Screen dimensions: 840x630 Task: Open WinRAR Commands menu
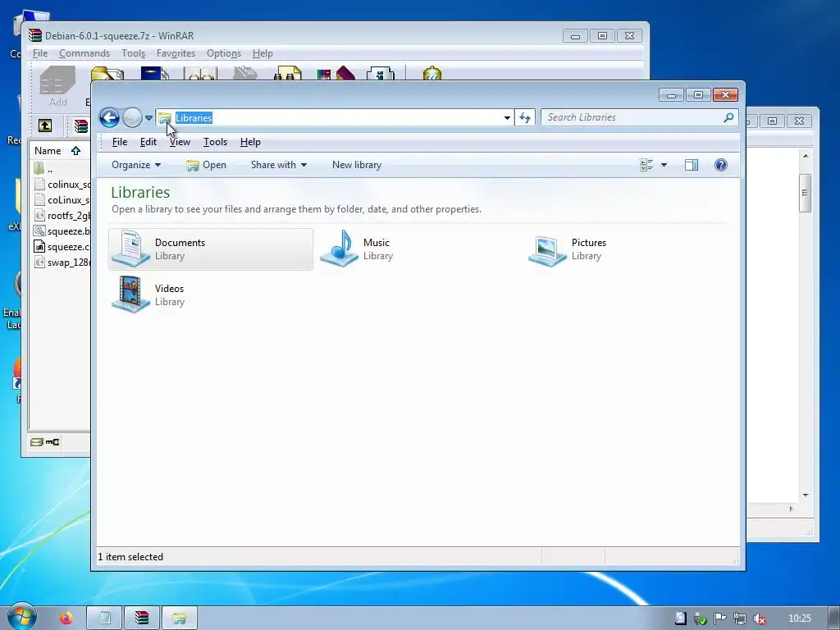tap(84, 53)
